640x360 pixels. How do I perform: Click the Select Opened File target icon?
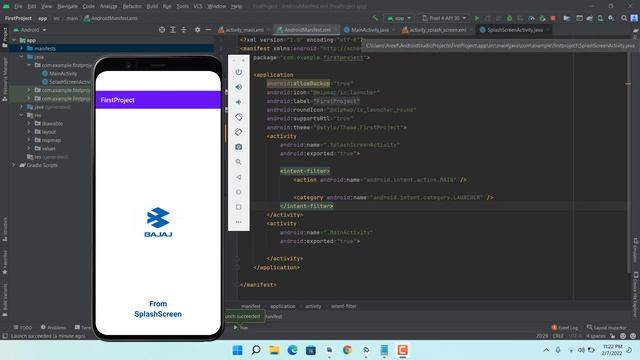(x=162, y=30)
